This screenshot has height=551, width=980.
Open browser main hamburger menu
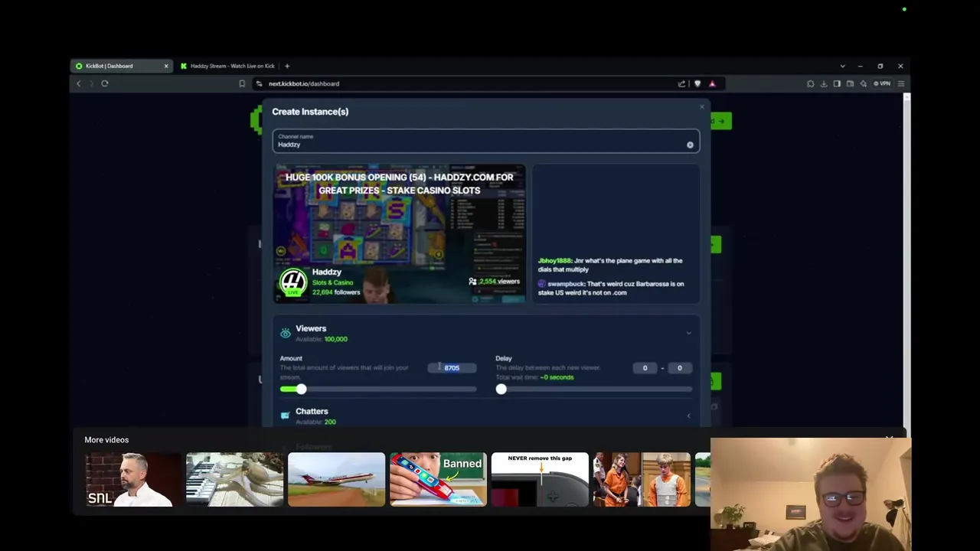(x=901, y=83)
